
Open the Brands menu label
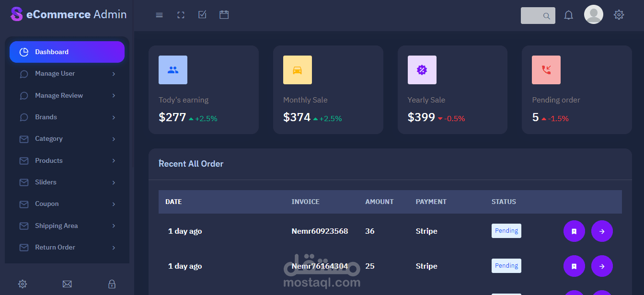(x=46, y=117)
